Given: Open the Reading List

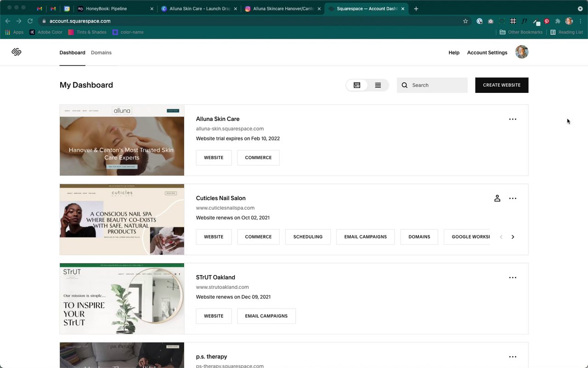Looking at the screenshot, I should (x=566, y=32).
